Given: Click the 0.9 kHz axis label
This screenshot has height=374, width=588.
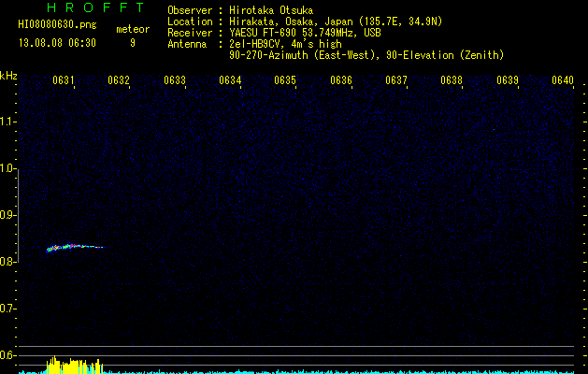Looking at the screenshot, I should tap(7, 215).
